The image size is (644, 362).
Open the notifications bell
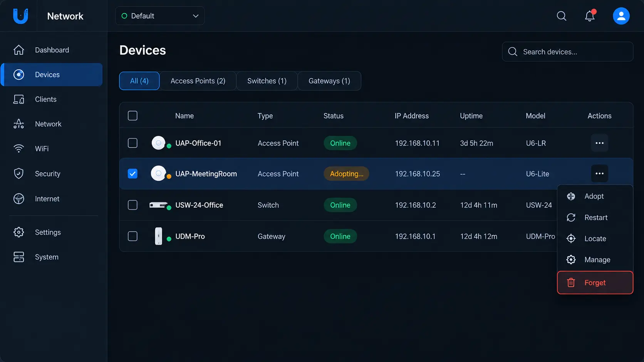click(590, 16)
